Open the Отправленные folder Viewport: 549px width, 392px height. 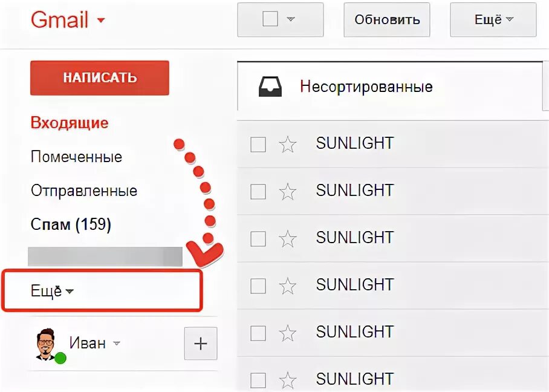pos(84,191)
